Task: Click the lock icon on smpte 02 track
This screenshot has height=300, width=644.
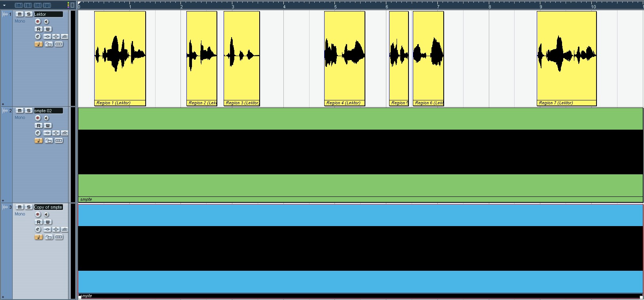Action: click(49, 141)
